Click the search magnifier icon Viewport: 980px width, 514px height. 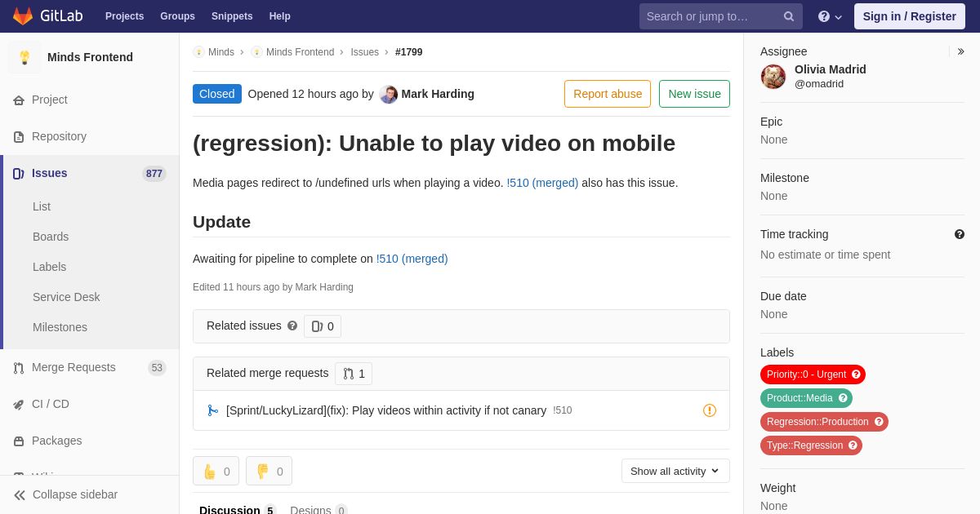(x=789, y=16)
